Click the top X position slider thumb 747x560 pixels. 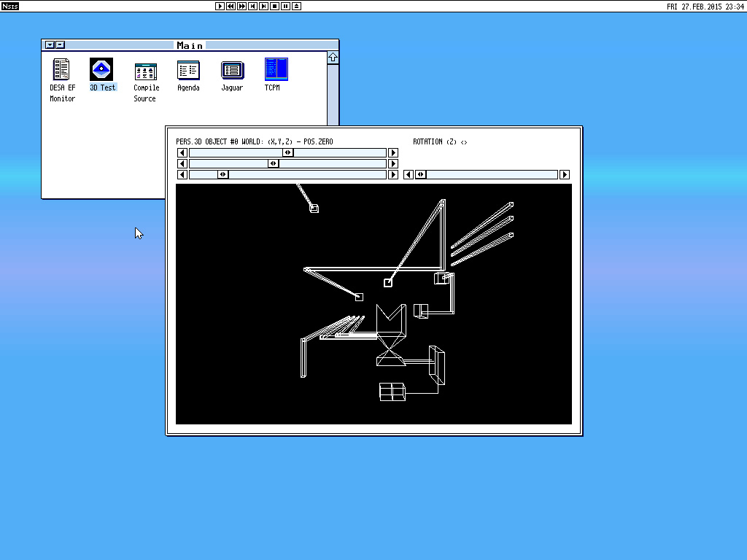(x=287, y=152)
